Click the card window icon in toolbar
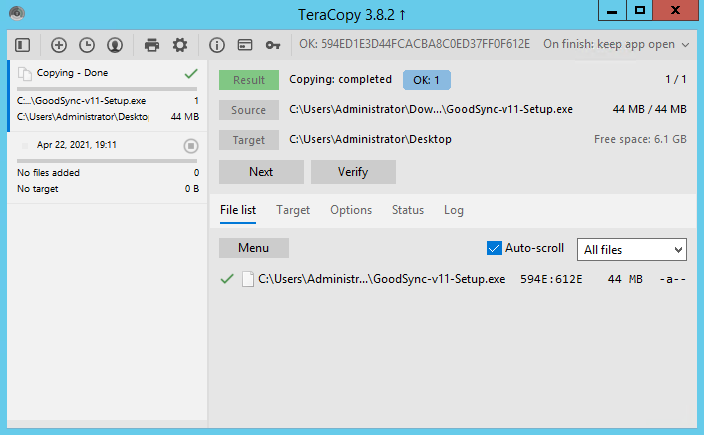Screen dimensions: 704x435 pyautogui.click(x=245, y=45)
